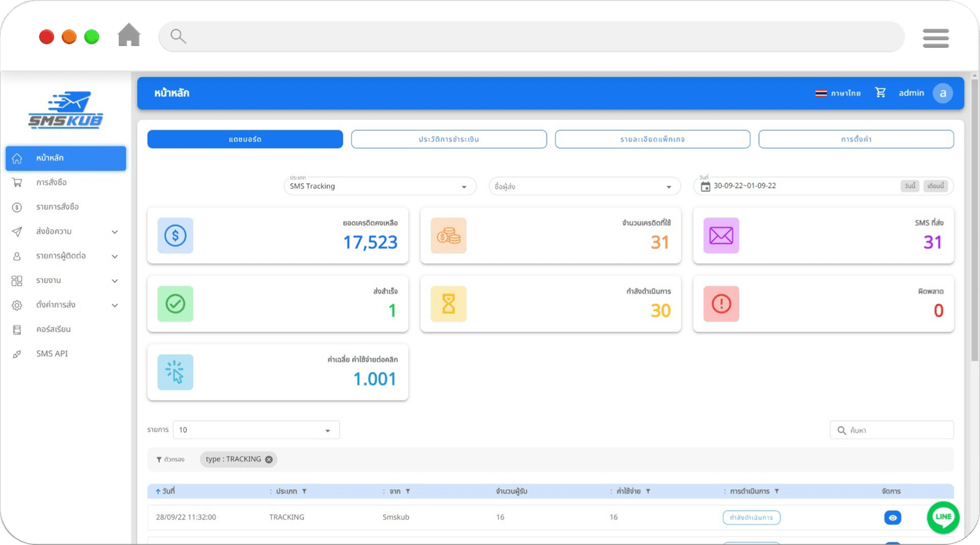Switch to the payment history tab
The width and height of the screenshot is (980, 545).
pos(448,139)
